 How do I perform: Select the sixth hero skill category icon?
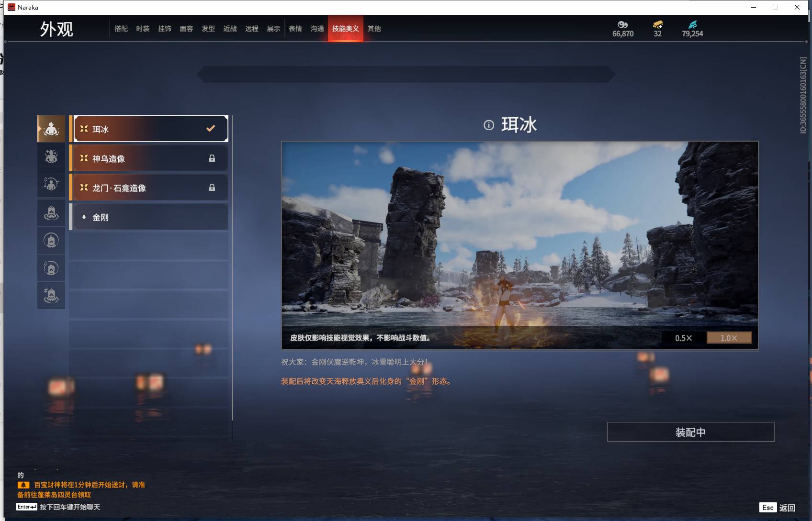[x=51, y=267]
